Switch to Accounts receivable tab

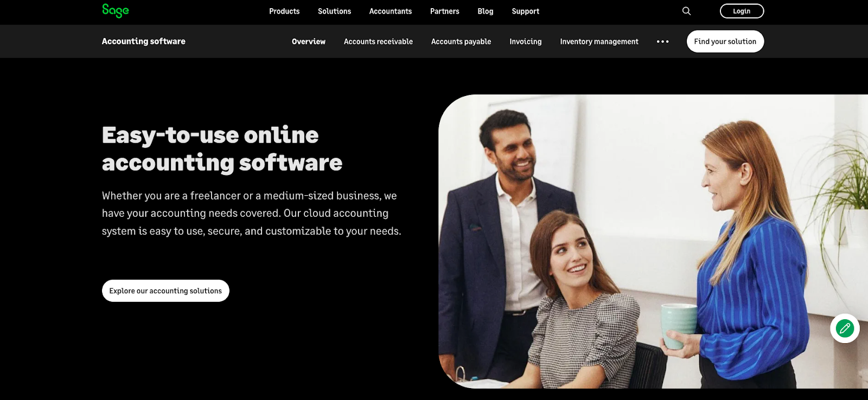tap(378, 42)
